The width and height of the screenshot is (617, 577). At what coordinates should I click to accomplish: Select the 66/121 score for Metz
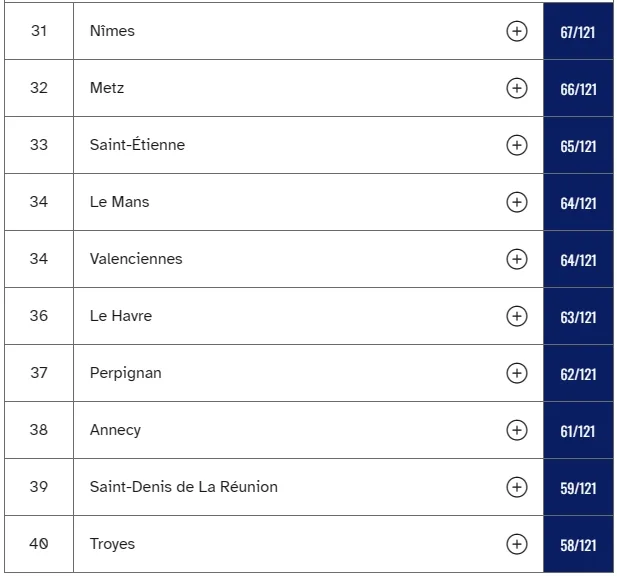click(x=578, y=89)
